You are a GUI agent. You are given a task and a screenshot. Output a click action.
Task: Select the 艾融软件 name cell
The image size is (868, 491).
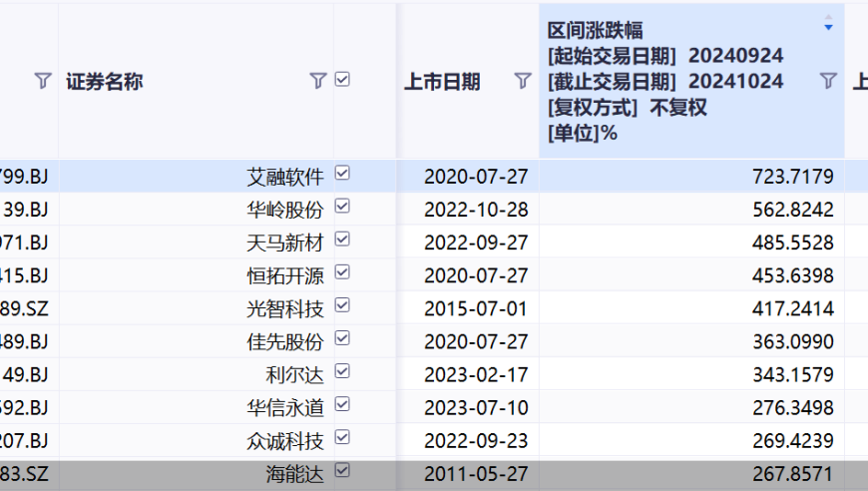point(197,177)
